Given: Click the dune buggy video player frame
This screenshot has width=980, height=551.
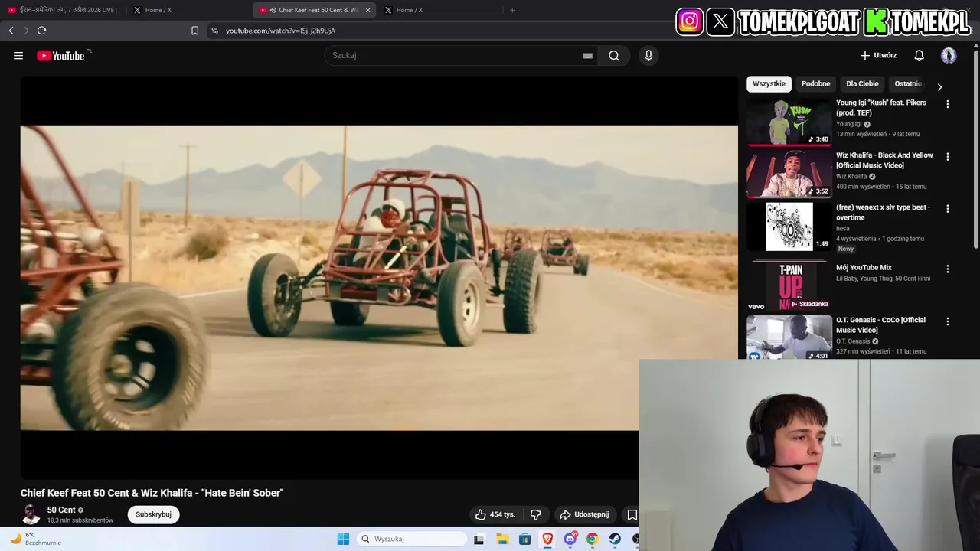Looking at the screenshot, I should point(379,278).
